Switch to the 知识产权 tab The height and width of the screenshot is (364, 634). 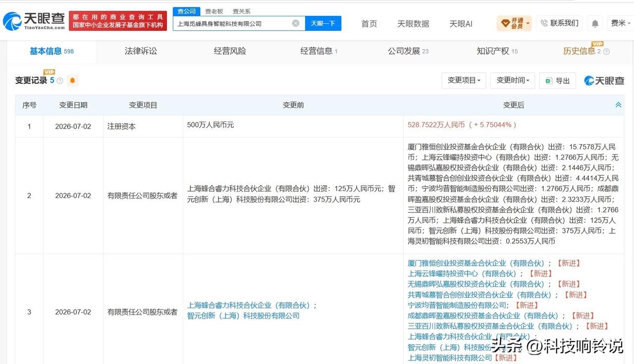click(497, 51)
